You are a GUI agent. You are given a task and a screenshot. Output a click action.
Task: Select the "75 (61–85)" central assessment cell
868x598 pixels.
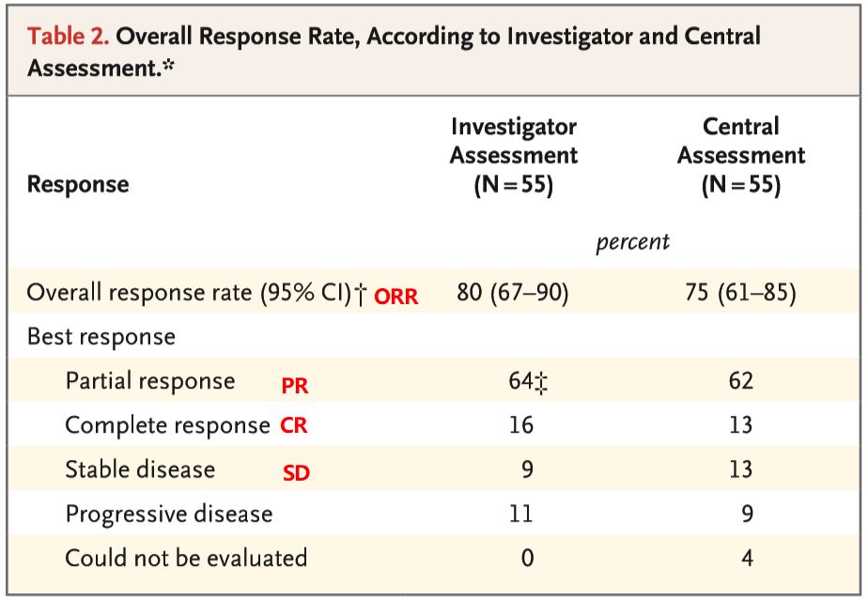point(741,293)
